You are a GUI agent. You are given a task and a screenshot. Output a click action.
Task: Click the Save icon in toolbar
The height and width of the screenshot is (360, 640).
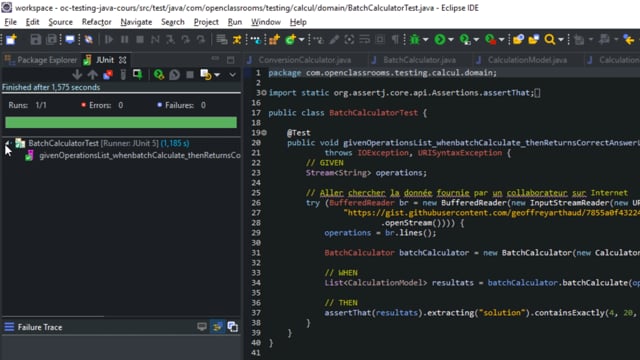(36, 40)
